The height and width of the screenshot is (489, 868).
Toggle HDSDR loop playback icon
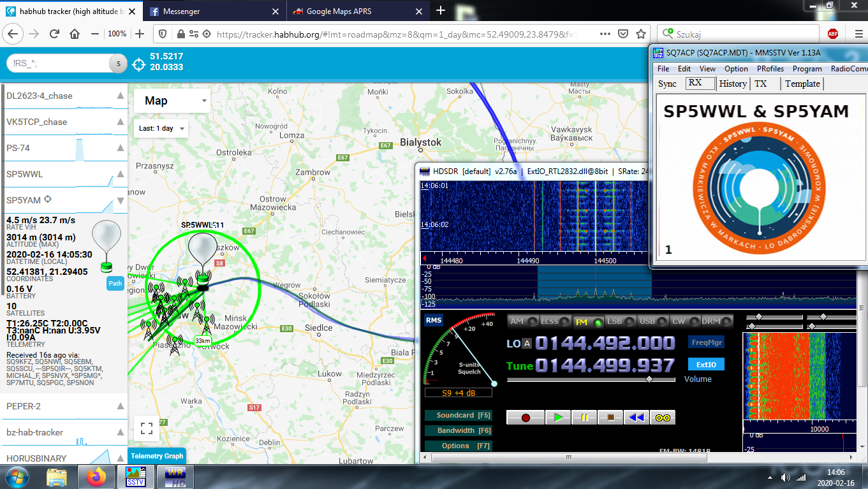(x=663, y=418)
